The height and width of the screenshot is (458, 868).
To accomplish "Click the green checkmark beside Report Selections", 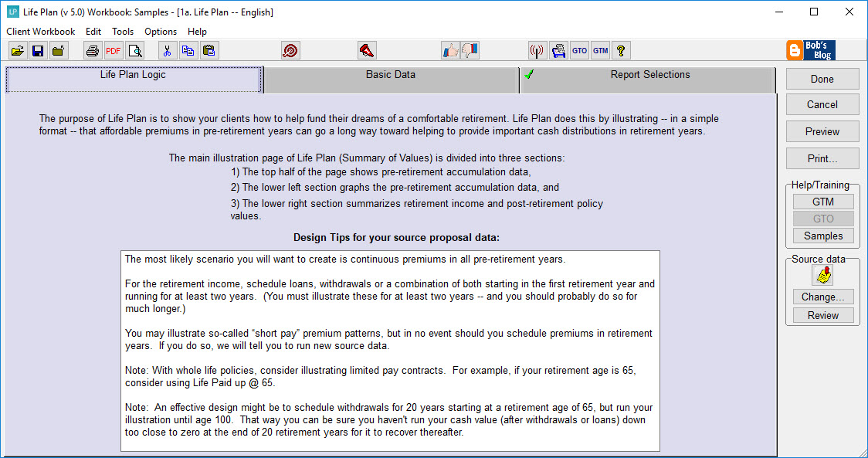I will pos(529,74).
